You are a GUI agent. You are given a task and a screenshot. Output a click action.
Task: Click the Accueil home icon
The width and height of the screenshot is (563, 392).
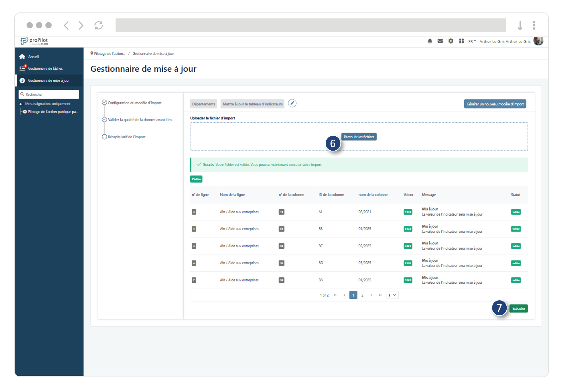(22, 57)
